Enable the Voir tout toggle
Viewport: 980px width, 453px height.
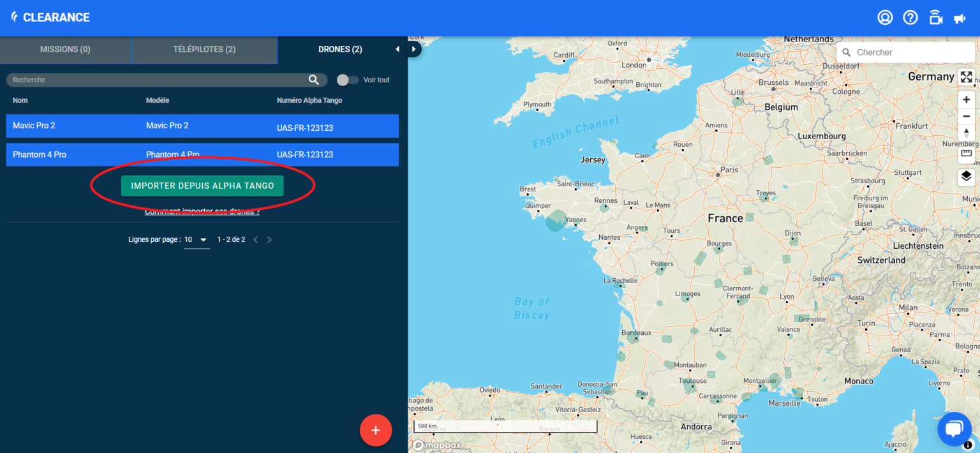347,79
